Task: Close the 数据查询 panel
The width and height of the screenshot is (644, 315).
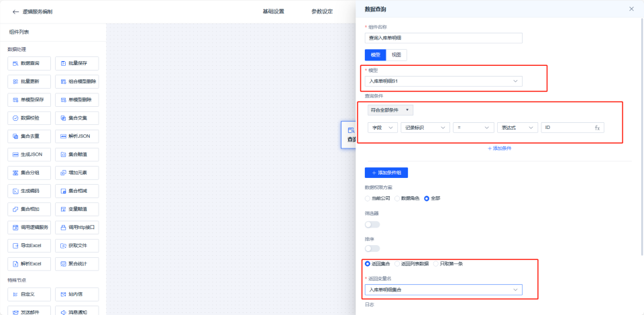Action: click(x=631, y=9)
